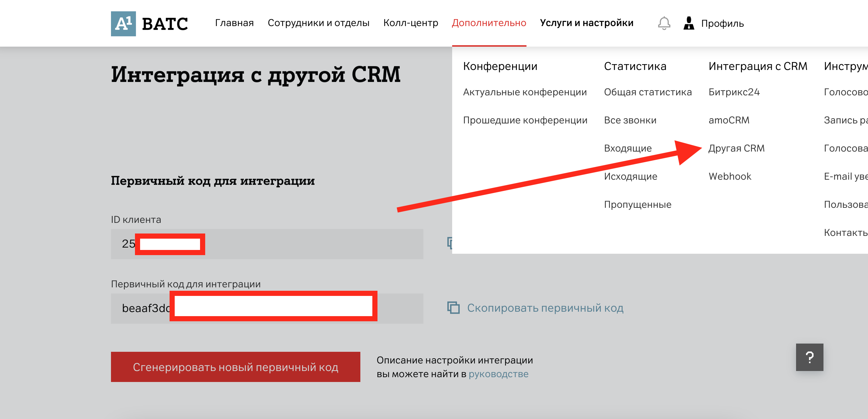Go to Общая статистика page
868x419 pixels.
pyautogui.click(x=647, y=92)
